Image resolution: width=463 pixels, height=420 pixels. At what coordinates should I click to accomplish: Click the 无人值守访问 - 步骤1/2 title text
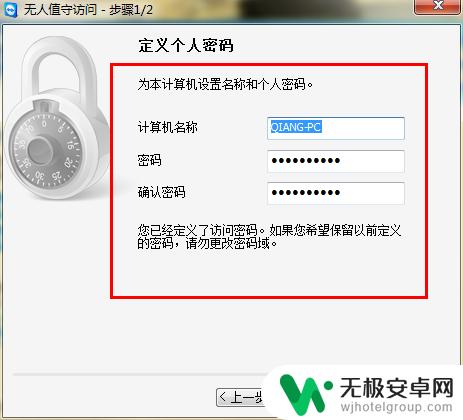(x=88, y=9)
